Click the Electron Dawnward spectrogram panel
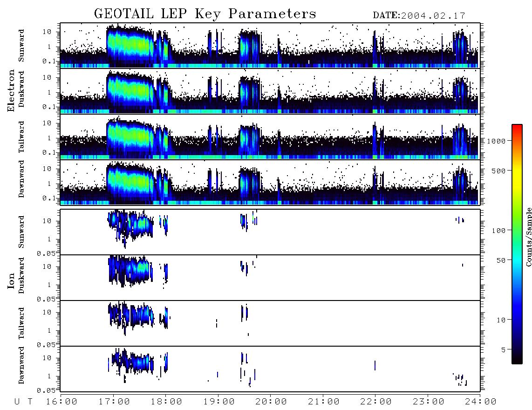532x410 pixels. click(x=270, y=183)
